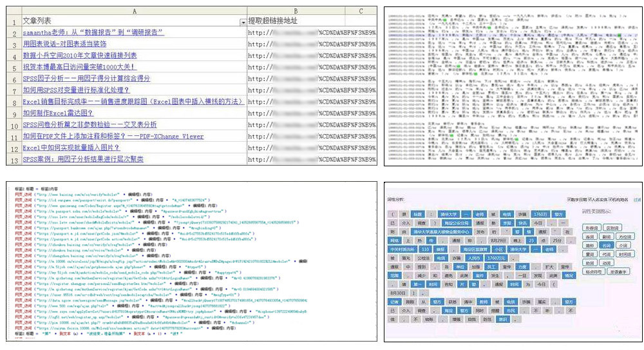Toggle the 机构地名 checkbox
Viewport: 644px width, 350px height.
point(611,199)
